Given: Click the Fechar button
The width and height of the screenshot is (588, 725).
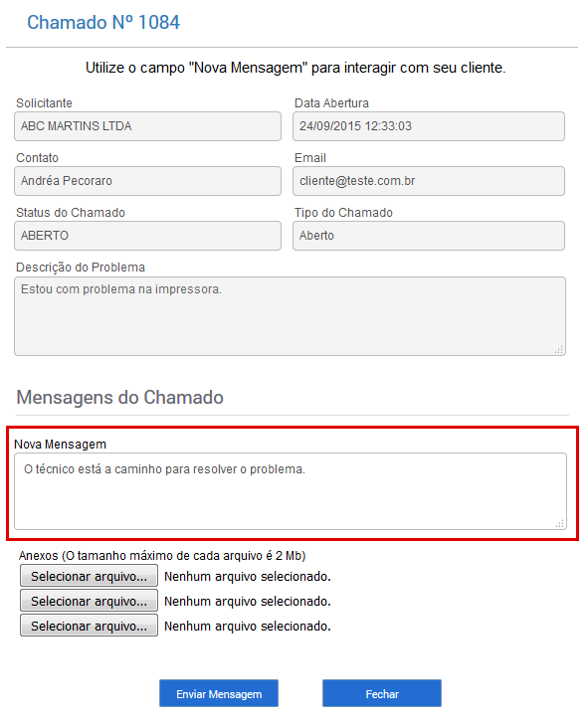Looking at the screenshot, I should tap(382, 693).
